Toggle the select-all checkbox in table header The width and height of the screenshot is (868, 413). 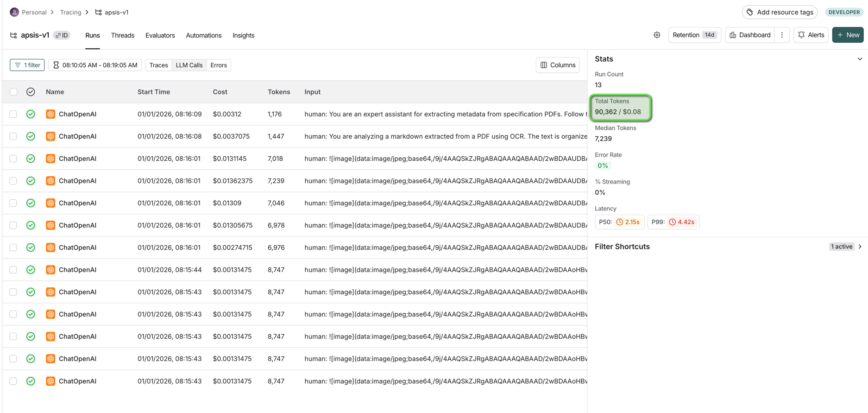tap(13, 92)
